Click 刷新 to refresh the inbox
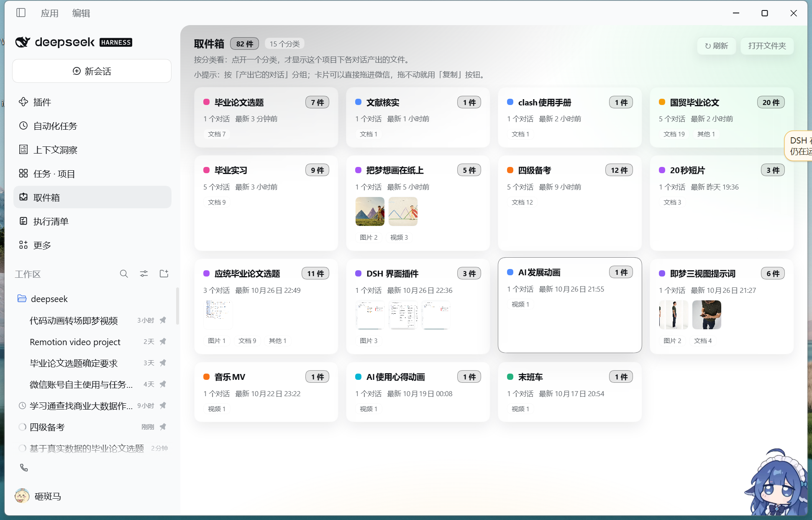The height and width of the screenshot is (520, 812). coord(716,46)
